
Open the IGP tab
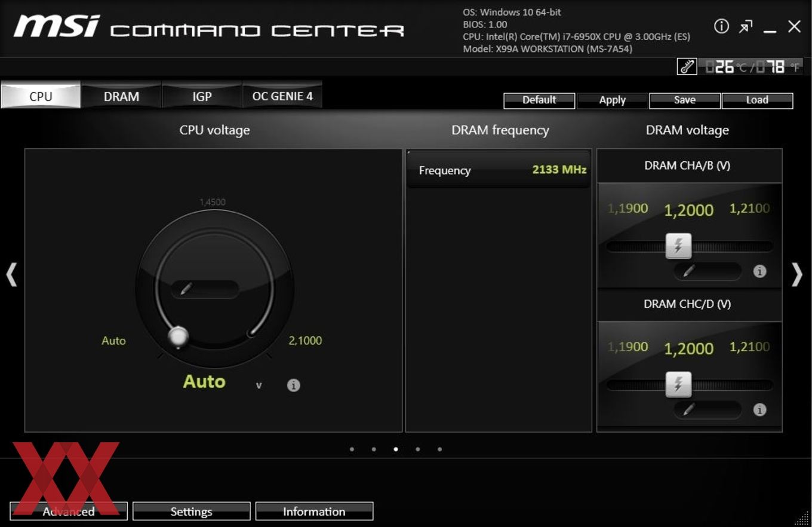202,96
